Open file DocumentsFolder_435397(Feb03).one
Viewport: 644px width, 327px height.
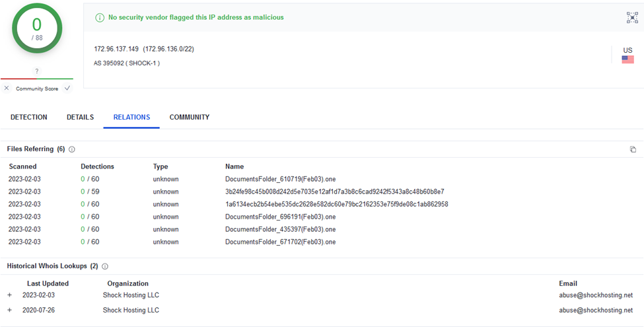tap(281, 229)
